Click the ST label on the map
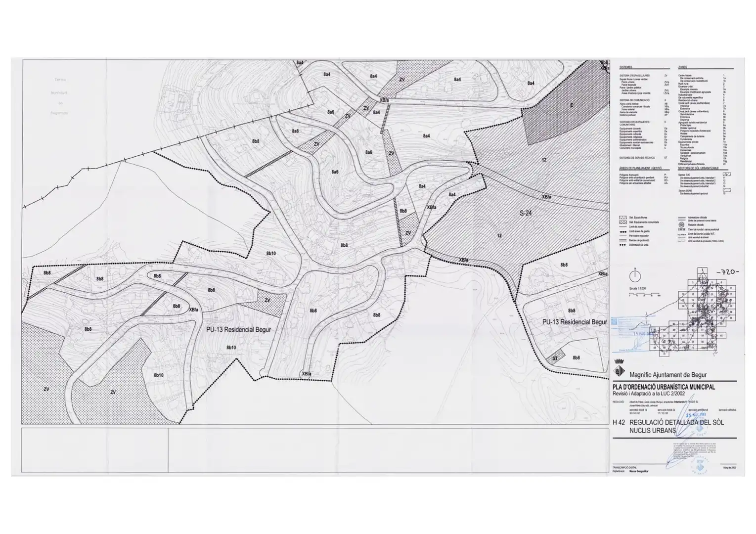Viewport: 756px width, 534px height. (x=555, y=358)
